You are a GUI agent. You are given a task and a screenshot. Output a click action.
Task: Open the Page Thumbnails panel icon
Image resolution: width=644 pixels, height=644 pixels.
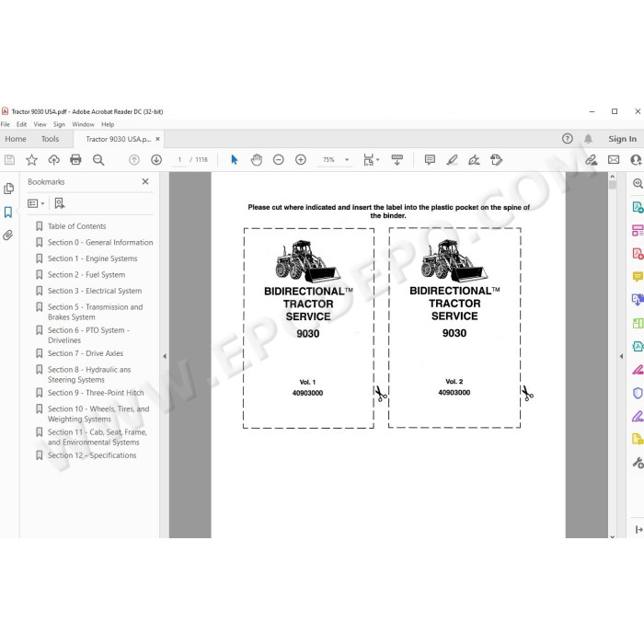tap(8, 189)
